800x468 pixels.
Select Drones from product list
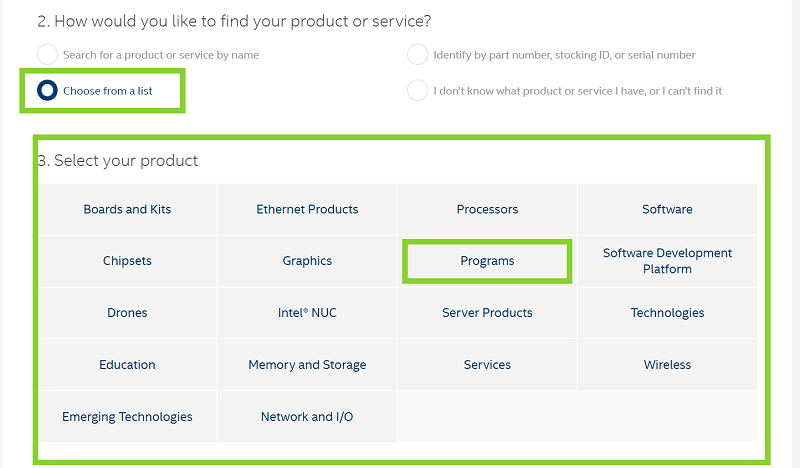point(127,313)
